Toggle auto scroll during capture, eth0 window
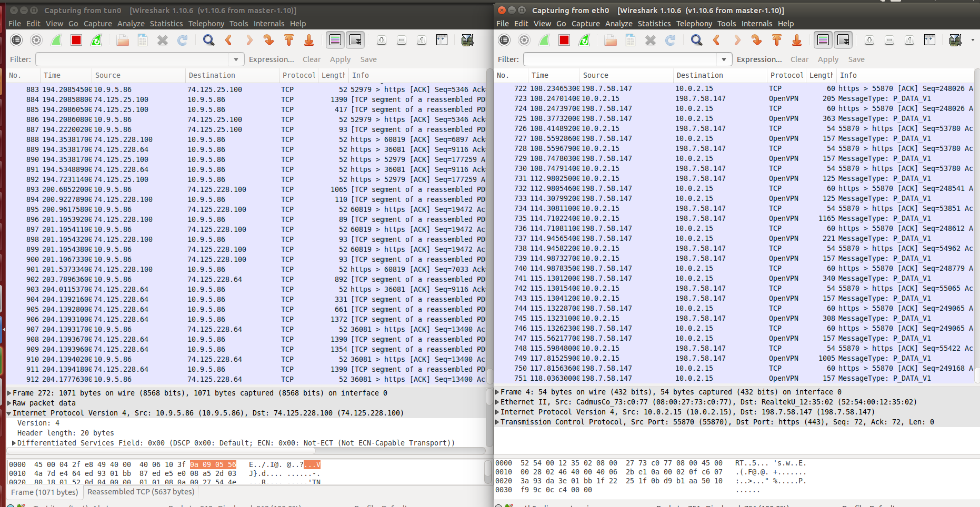Screen dimensions: 980x507 tap(843, 40)
